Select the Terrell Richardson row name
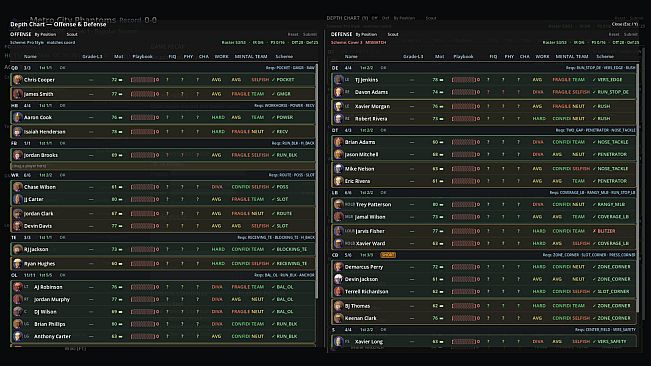 click(x=367, y=292)
